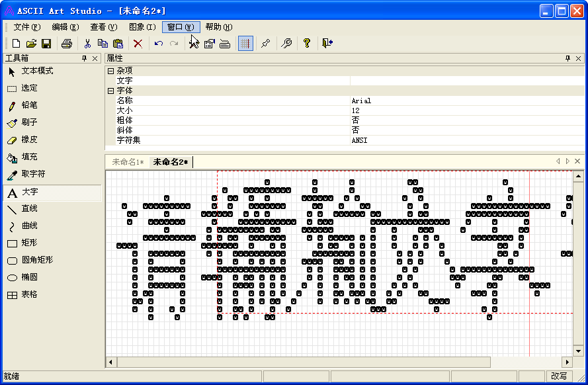Image resolution: width=588 pixels, height=385 pixels.
Task: Toggle the grid display in toolbar
Action: click(245, 43)
